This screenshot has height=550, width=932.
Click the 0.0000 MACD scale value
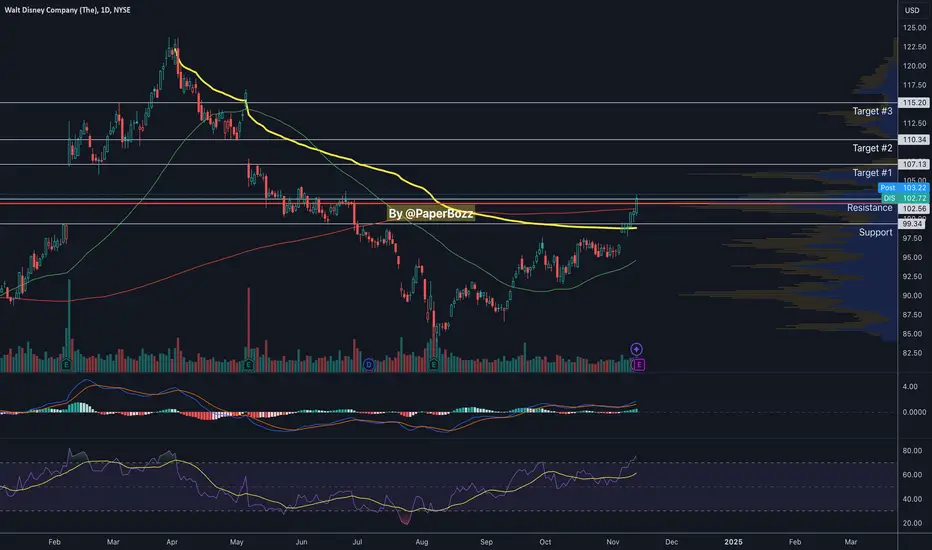tap(914, 412)
